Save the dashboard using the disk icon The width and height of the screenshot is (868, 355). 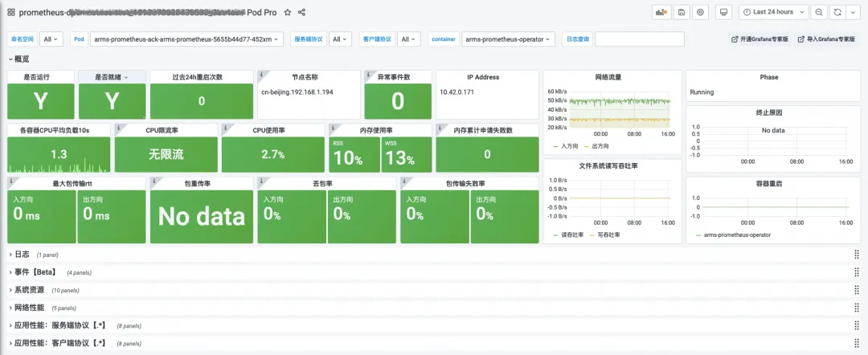[x=682, y=12]
